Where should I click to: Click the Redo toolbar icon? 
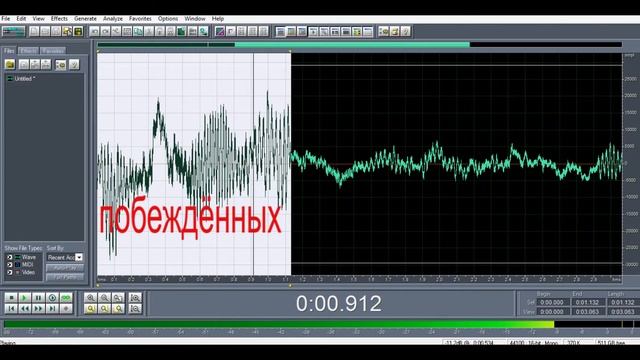pyautogui.click(x=105, y=31)
